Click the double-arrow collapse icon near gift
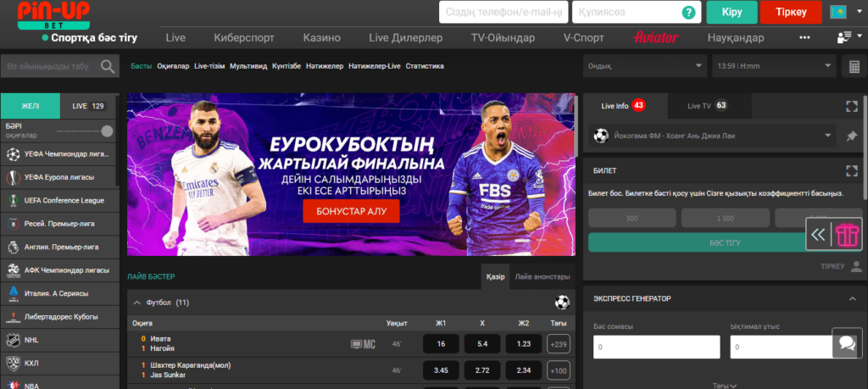The width and height of the screenshot is (868, 389). pyautogui.click(x=818, y=235)
